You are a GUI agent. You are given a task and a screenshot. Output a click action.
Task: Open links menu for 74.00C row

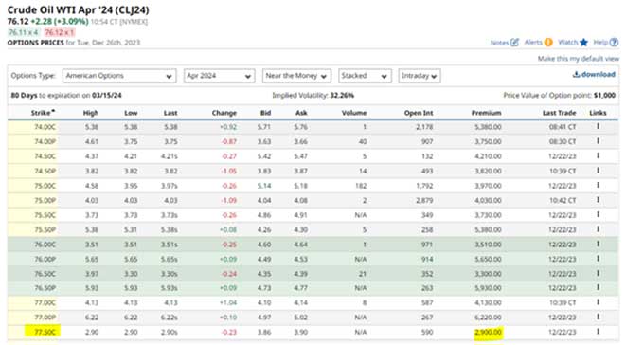(598, 127)
